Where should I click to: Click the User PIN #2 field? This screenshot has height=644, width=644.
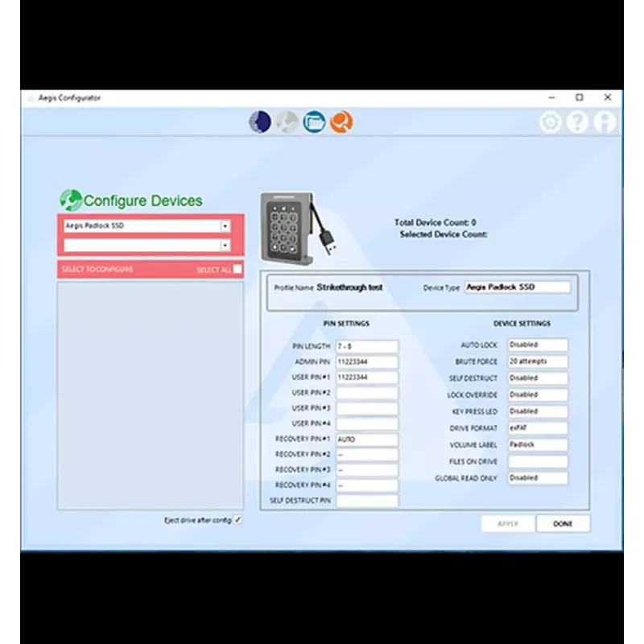coord(367,393)
